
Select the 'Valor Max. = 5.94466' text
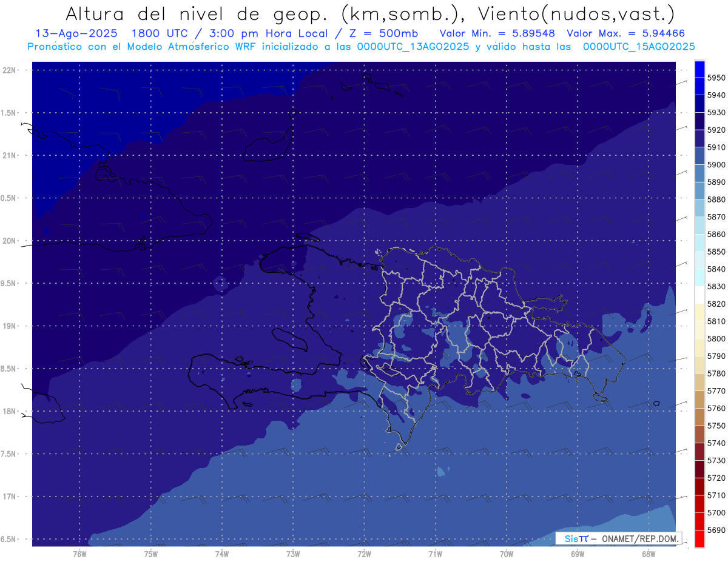625,33
